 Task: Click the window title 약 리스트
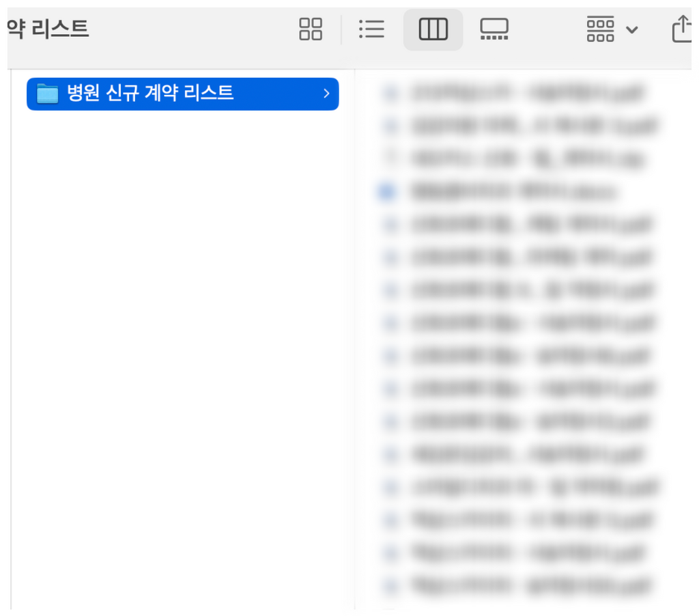pos(48,29)
